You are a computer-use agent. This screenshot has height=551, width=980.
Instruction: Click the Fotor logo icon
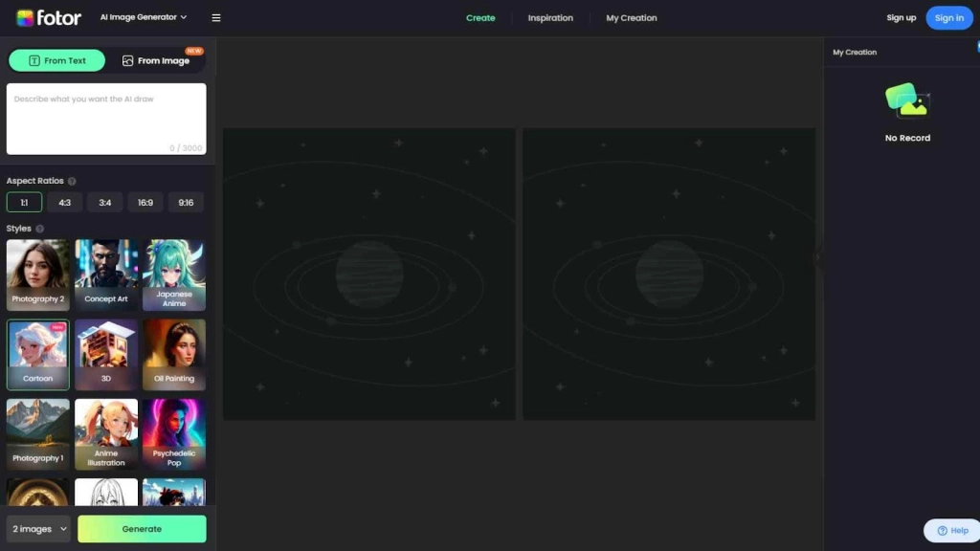point(25,17)
